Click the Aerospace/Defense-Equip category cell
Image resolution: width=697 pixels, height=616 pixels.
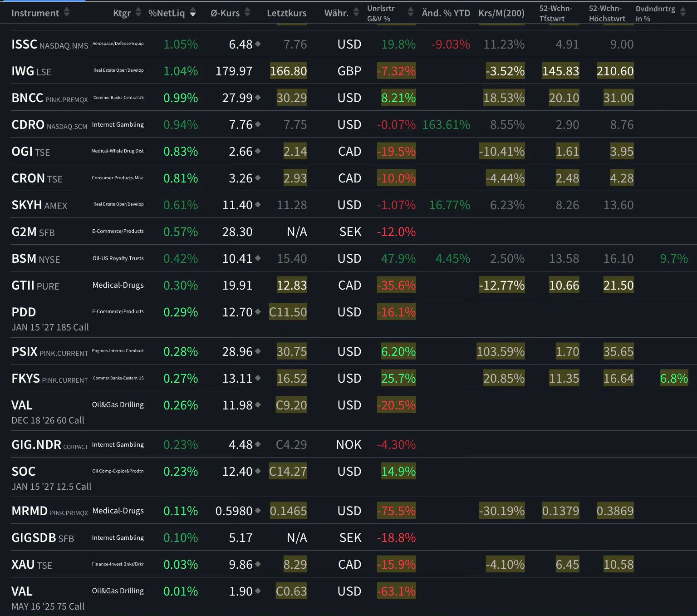(x=118, y=44)
